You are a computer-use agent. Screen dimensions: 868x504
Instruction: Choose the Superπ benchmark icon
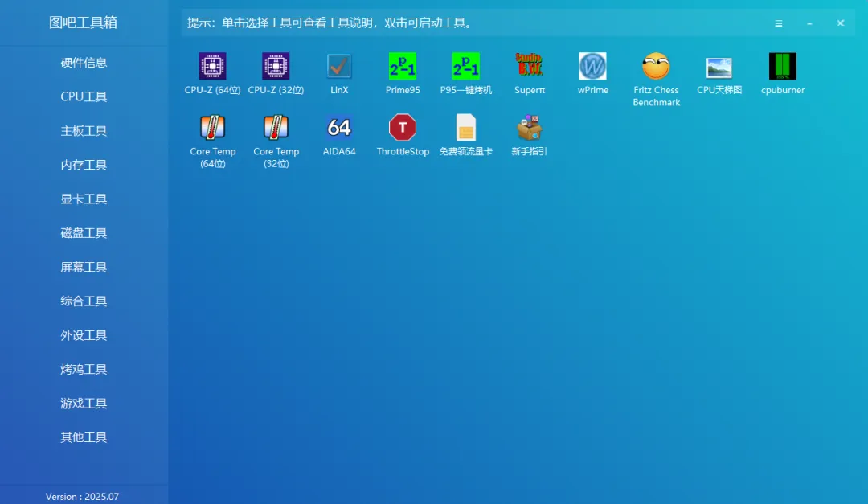click(x=529, y=65)
